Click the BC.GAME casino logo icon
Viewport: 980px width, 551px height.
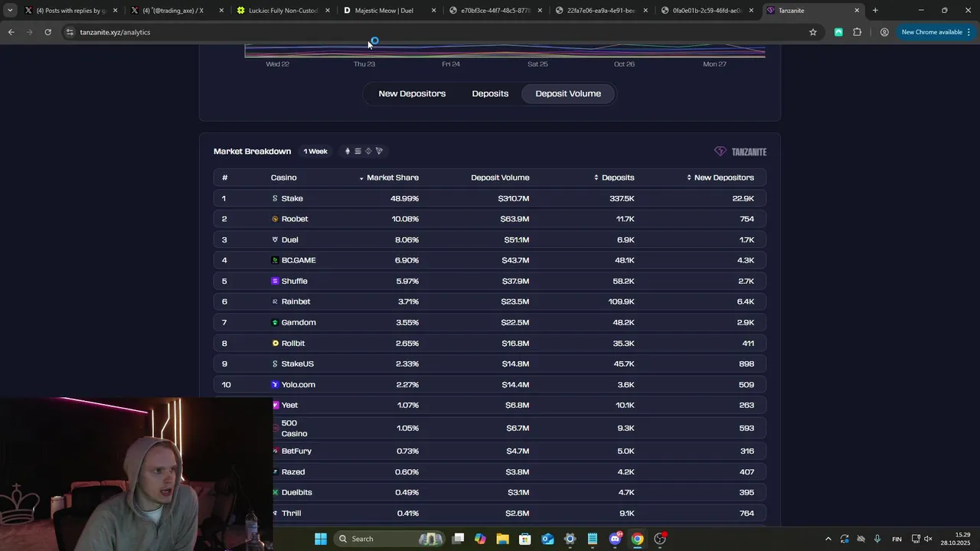click(x=275, y=260)
